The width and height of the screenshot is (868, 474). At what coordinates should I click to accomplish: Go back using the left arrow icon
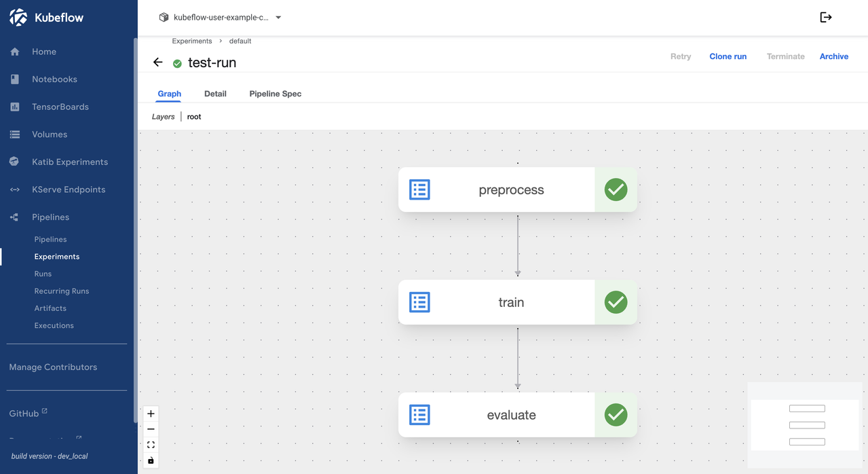click(x=158, y=62)
